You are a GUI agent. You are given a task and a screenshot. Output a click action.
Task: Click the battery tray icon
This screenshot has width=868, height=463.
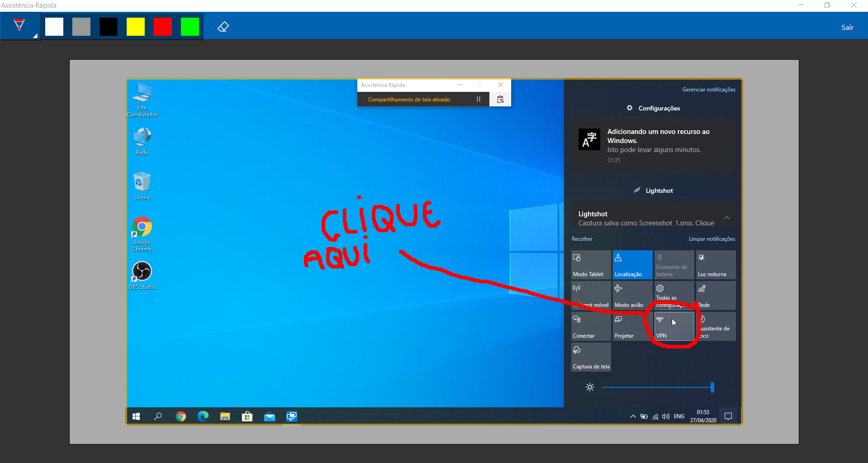pos(644,416)
